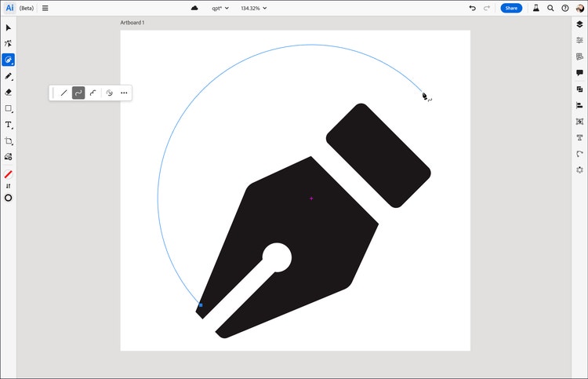The width and height of the screenshot is (588, 379).
Task: Select the Artboard crop tool
Action: pyautogui.click(x=9, y=140)
